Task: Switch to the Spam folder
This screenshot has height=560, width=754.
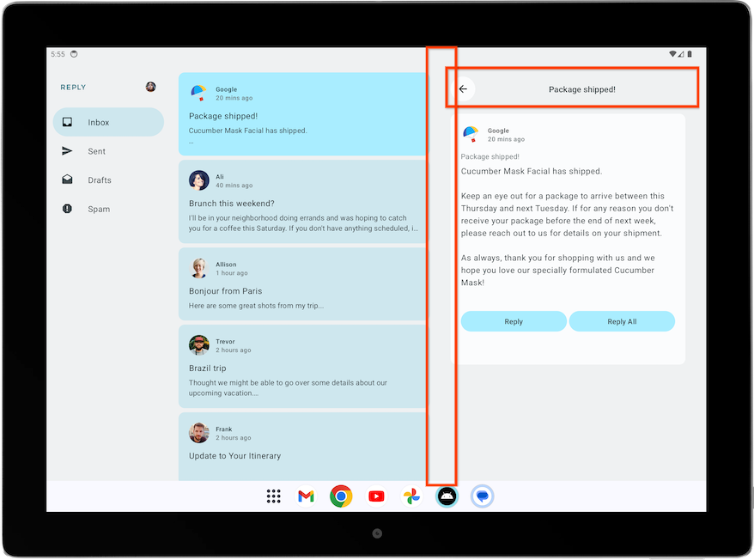Action: (x=98, y=209)
